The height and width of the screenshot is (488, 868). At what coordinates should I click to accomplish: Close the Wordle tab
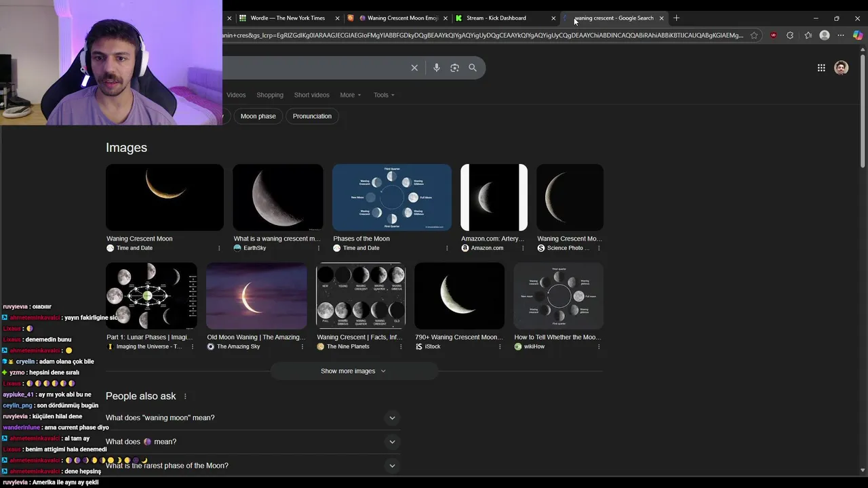click(x=337, y=18)
